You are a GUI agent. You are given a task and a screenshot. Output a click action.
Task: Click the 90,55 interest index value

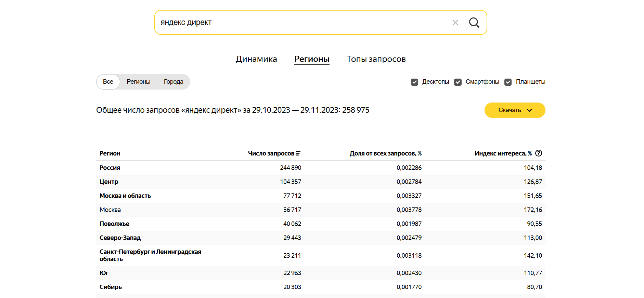[534, 224]
